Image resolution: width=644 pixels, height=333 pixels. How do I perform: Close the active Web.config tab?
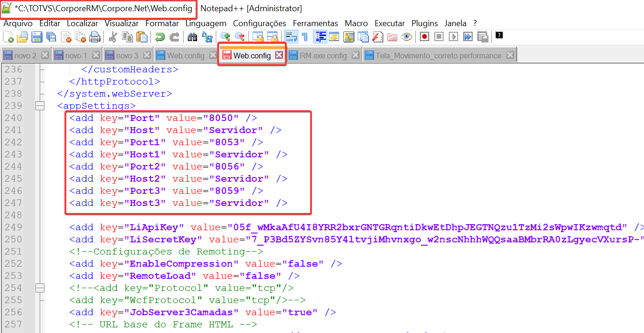pos(279,55)
